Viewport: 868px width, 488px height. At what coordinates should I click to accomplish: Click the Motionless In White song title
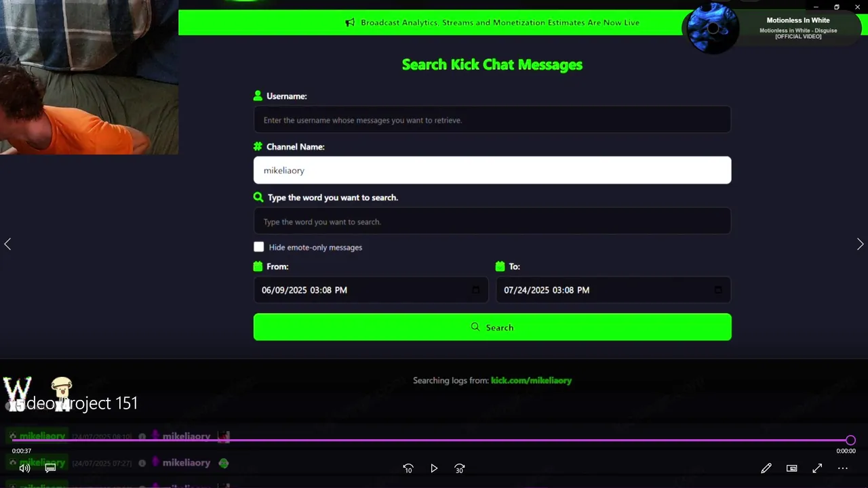798,20
